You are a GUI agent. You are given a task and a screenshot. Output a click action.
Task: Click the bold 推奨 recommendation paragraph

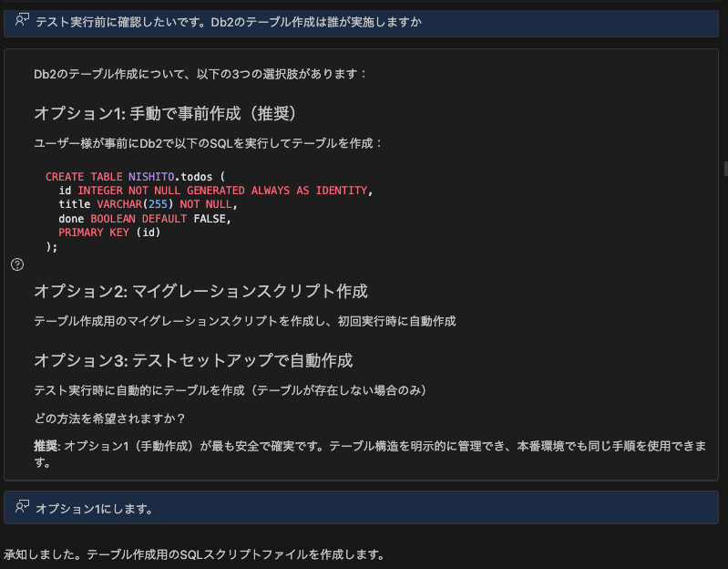[370, 454]
